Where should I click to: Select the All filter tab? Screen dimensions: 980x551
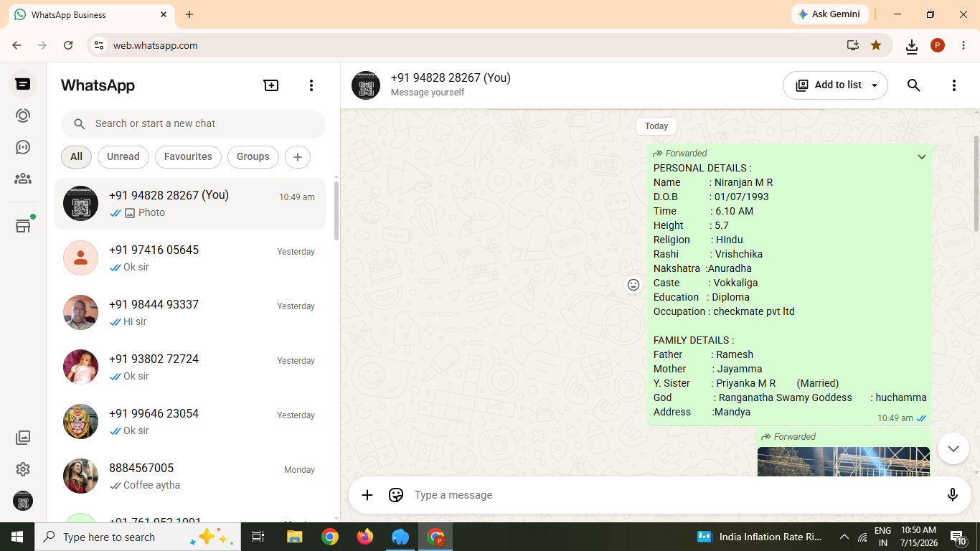[77, 157]
